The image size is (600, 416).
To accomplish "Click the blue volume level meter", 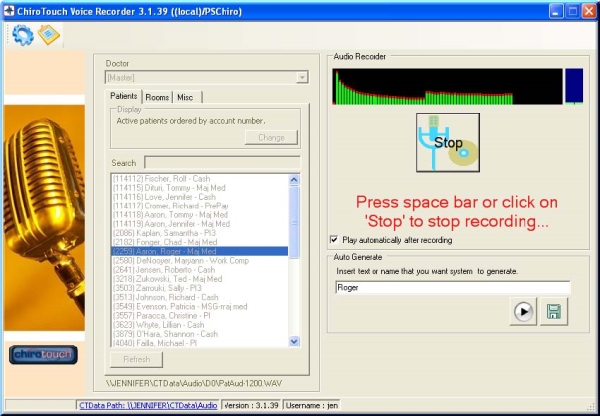I will pyautogui.click(x=574, y=86).
